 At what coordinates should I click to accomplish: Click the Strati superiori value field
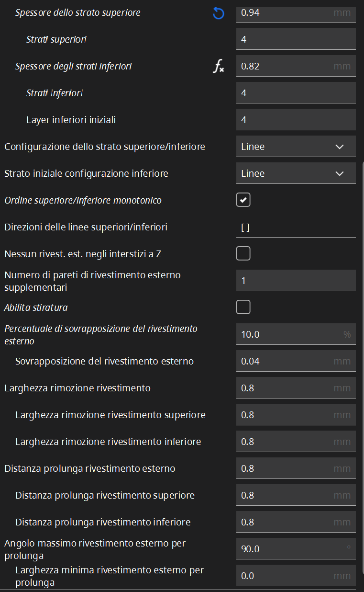tap(296, 39)
